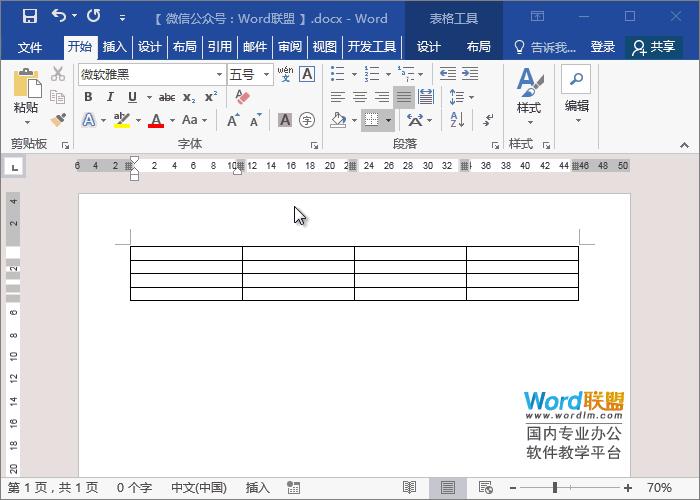The image size is (700, 500).
Task: Toggle justify alignment
Action: 404,97
